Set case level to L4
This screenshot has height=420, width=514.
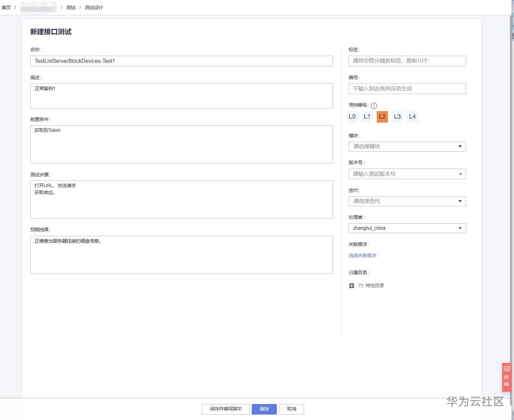click(x=412, y=117)
